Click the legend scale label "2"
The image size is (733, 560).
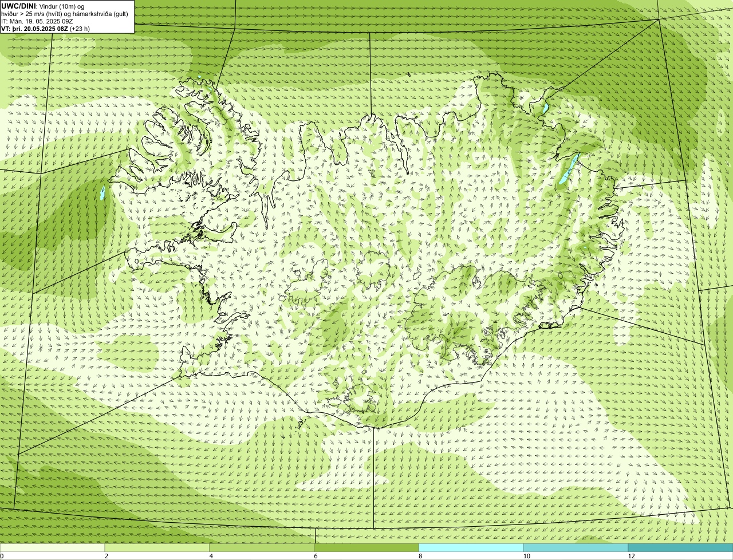pyautogui.click(x=107, y=556)
